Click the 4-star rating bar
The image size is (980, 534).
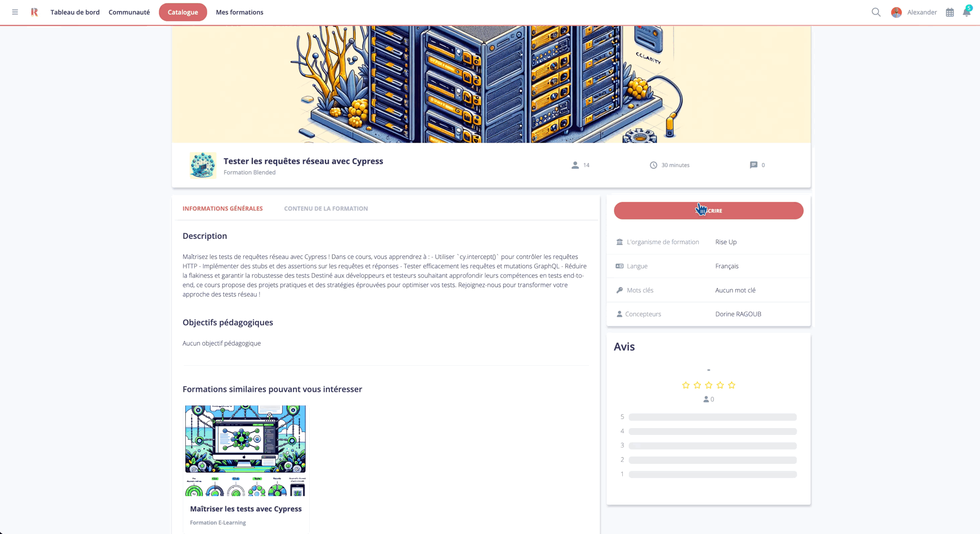click(x=712, y=432)
